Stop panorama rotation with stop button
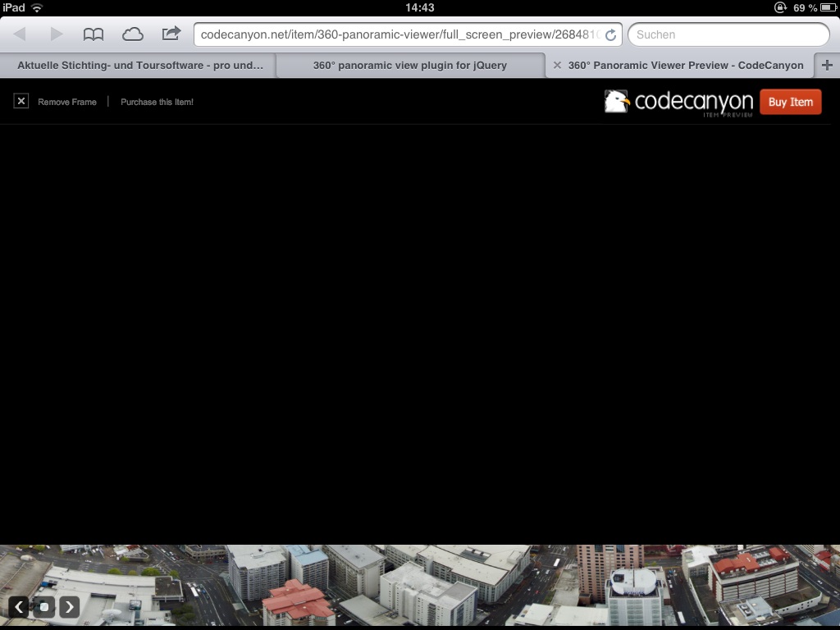The image size is (840, 630). (x=44, y=607)
